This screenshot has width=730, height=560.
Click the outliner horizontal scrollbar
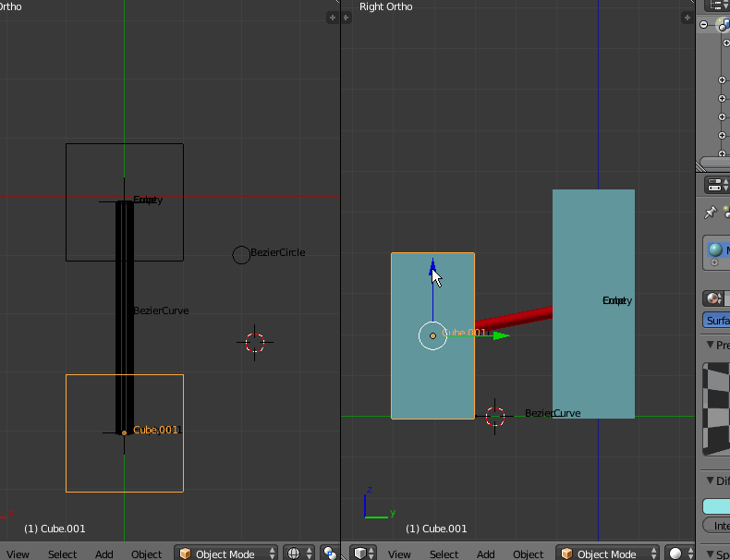point(714,162)
